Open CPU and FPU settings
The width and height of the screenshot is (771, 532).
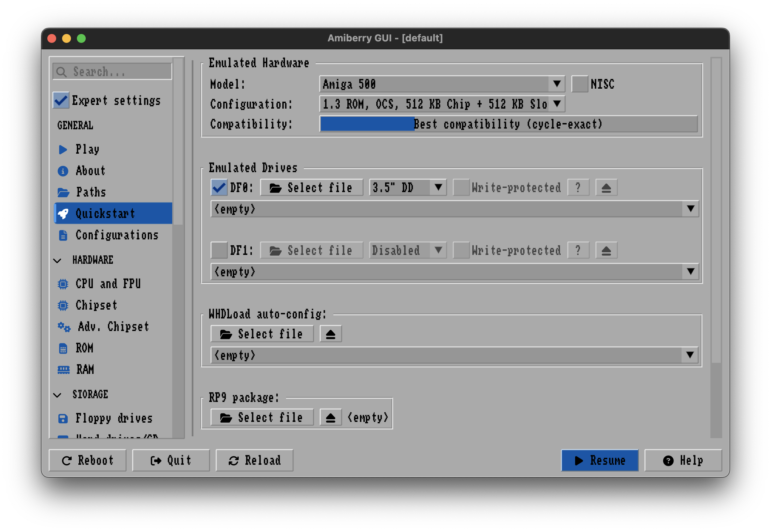(113, 284)
